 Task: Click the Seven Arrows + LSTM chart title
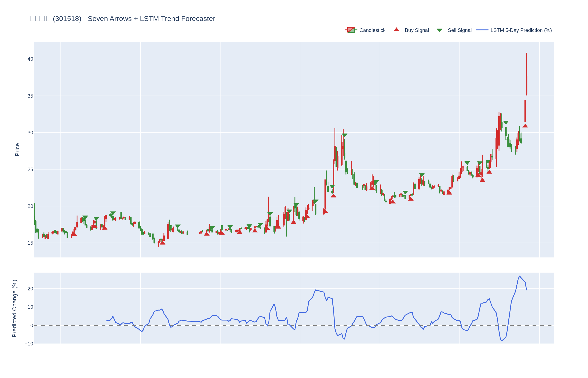point(122,19)
